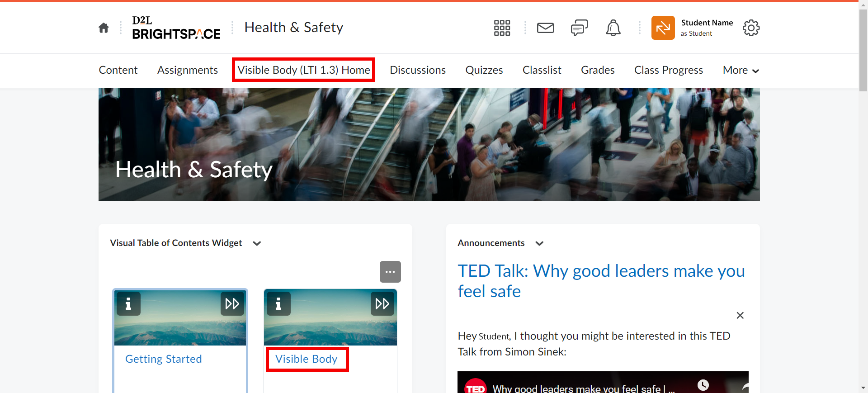868x393 pixels.
Task: Click fast-forward icon on Getting Started card
Action: pos(232,303)
